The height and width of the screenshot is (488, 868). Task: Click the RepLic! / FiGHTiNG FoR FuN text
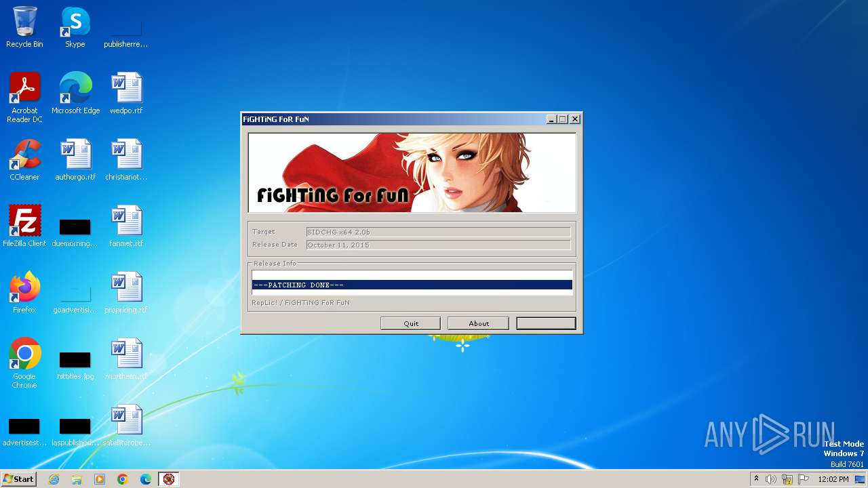(301, 302)
